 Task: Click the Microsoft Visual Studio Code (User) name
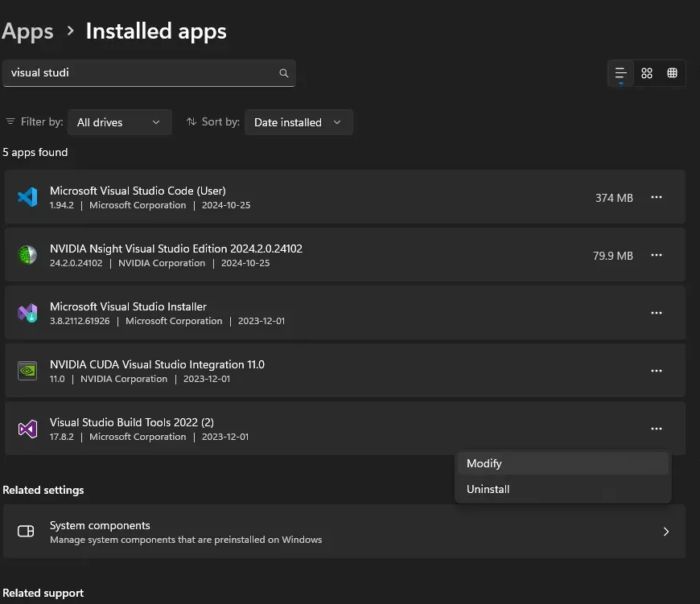point(138,191)
